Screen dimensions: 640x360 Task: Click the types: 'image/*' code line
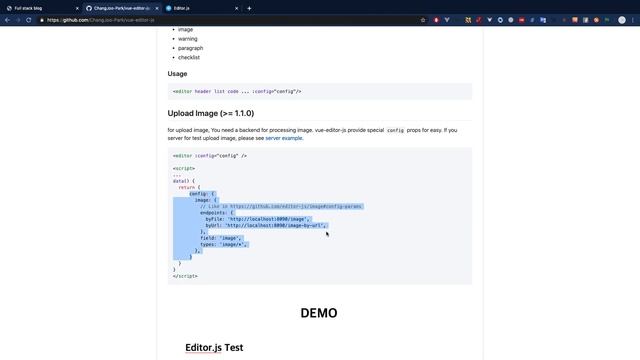224,244
